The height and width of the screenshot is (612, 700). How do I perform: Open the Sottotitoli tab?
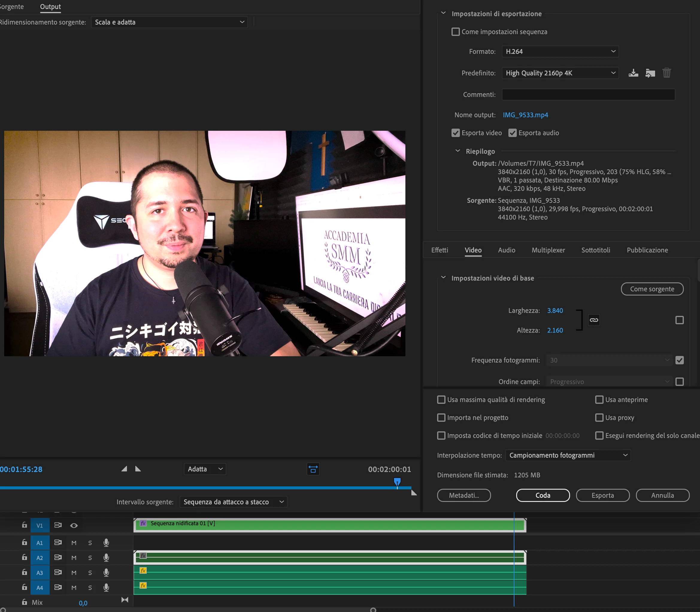pos(596,250)
